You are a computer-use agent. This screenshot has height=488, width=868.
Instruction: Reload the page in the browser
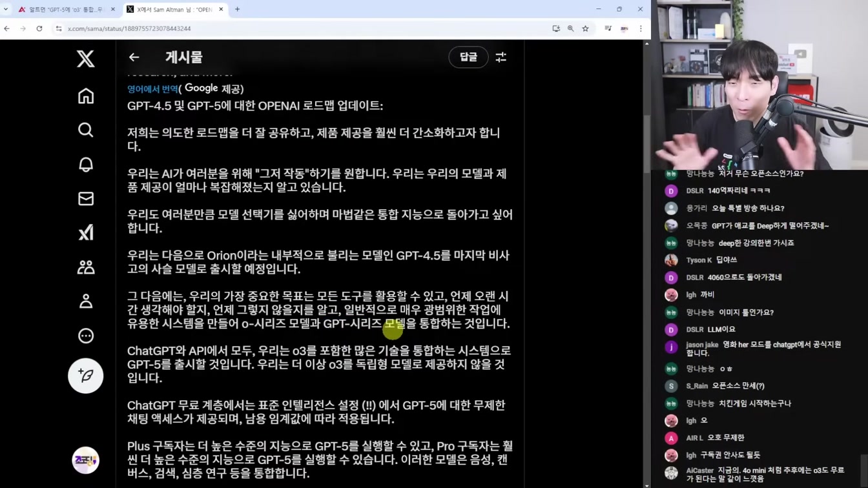(39, 28)
